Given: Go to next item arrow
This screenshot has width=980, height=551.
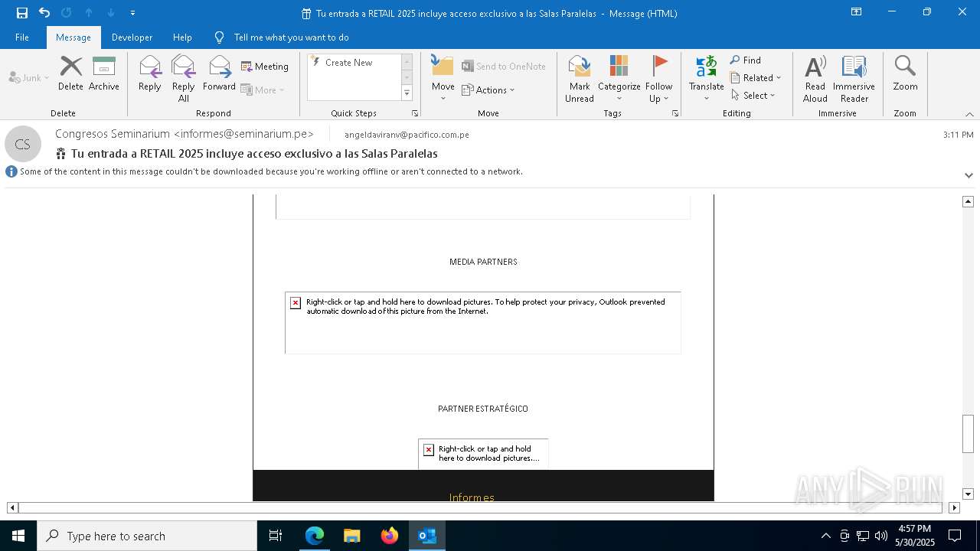Looking at the screenshot, I should (x=111, y=13).
